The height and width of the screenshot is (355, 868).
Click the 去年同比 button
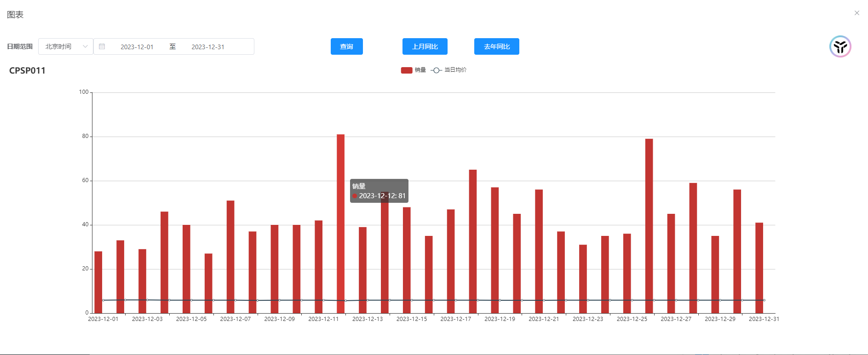tap(496, 46)
